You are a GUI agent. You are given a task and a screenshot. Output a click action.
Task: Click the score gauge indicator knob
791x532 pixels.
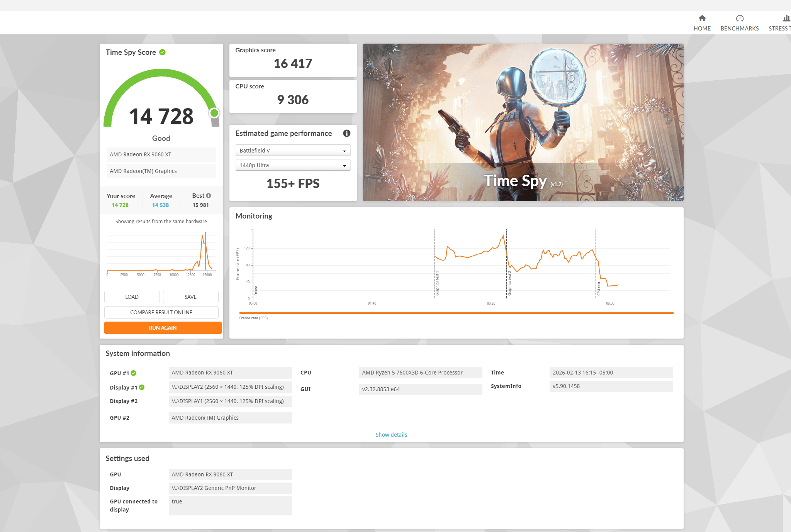tap(214, 113)
